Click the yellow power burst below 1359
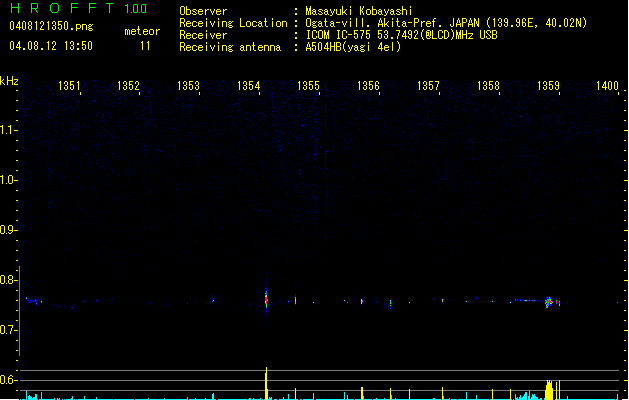This screenshot has width=629, height=400. pos(549,390)
